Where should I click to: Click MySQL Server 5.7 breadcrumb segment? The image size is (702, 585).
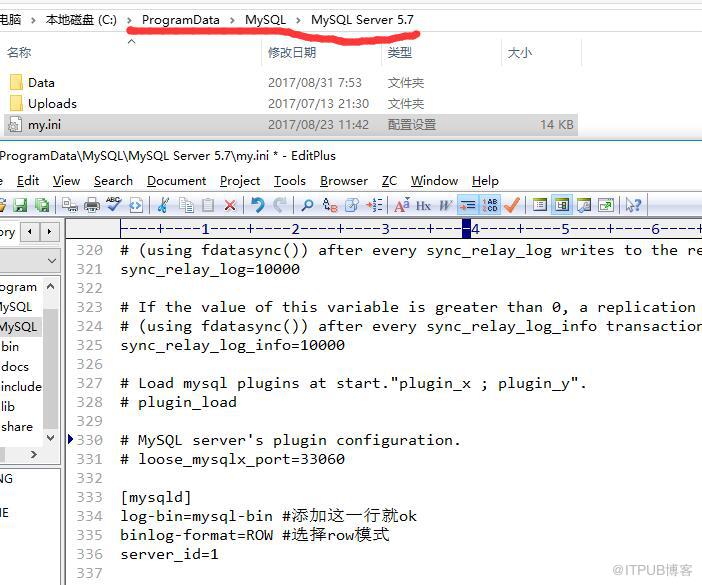(362, 20)
